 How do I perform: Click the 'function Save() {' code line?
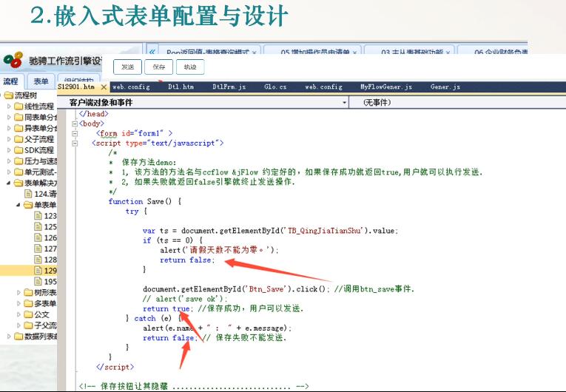[x=144, y=201]
